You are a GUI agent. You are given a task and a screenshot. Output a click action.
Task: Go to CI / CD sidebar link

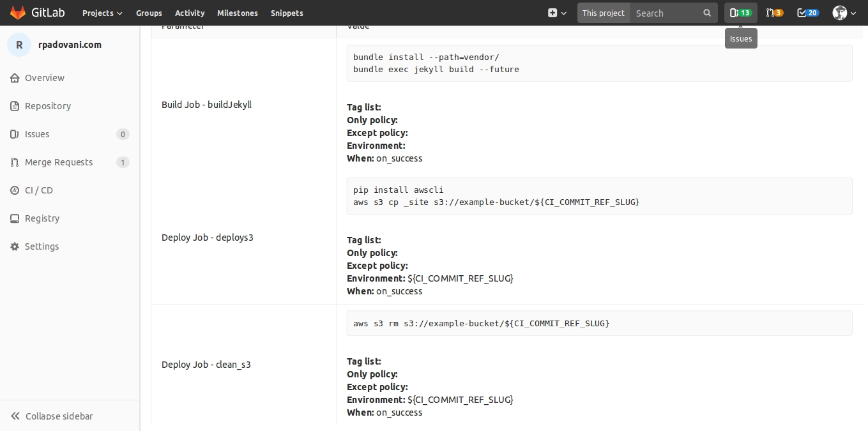[39, 190]
